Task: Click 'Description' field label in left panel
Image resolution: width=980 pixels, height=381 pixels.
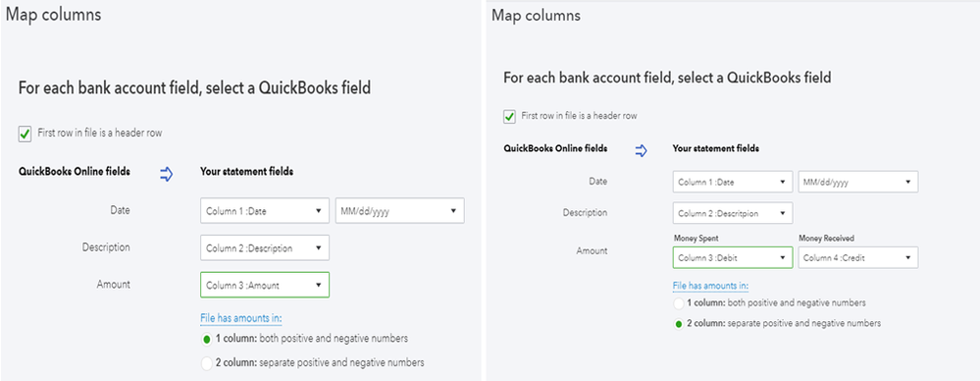Action: [x=106, y=247]
